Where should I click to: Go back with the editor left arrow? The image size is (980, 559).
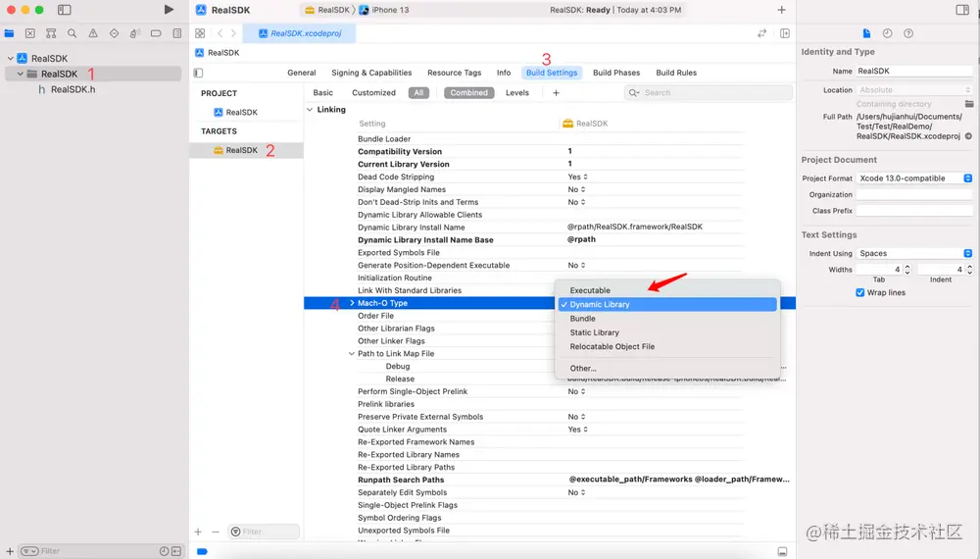point(220,33)
